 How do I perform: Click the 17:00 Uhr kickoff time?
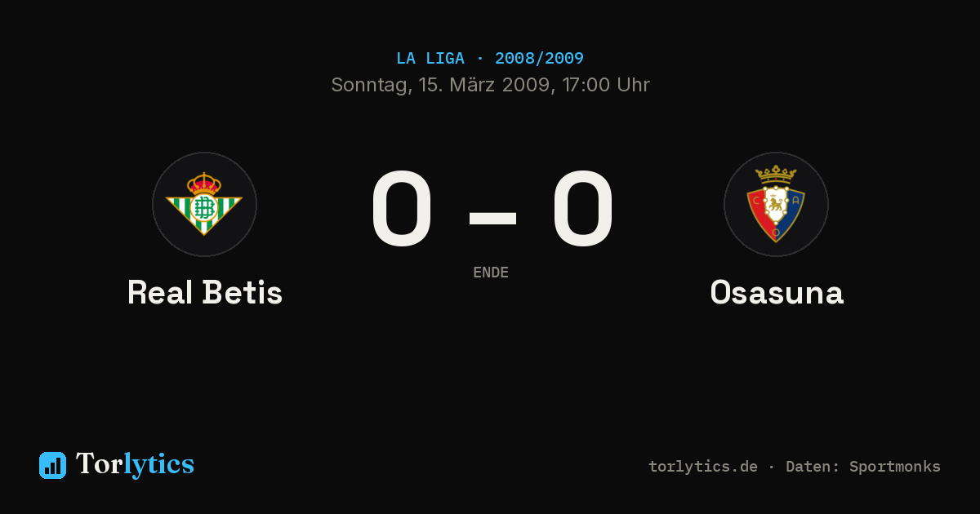(x=605, y=85)
